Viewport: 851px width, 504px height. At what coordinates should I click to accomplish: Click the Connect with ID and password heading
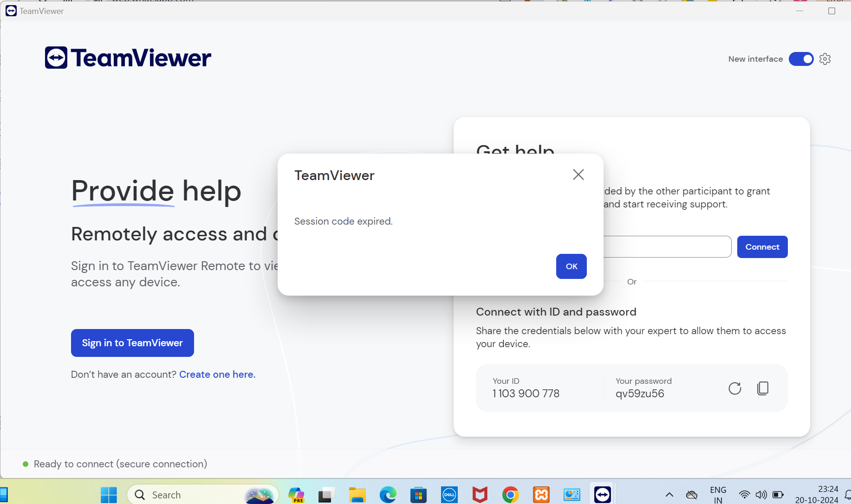tap(556, 312)
